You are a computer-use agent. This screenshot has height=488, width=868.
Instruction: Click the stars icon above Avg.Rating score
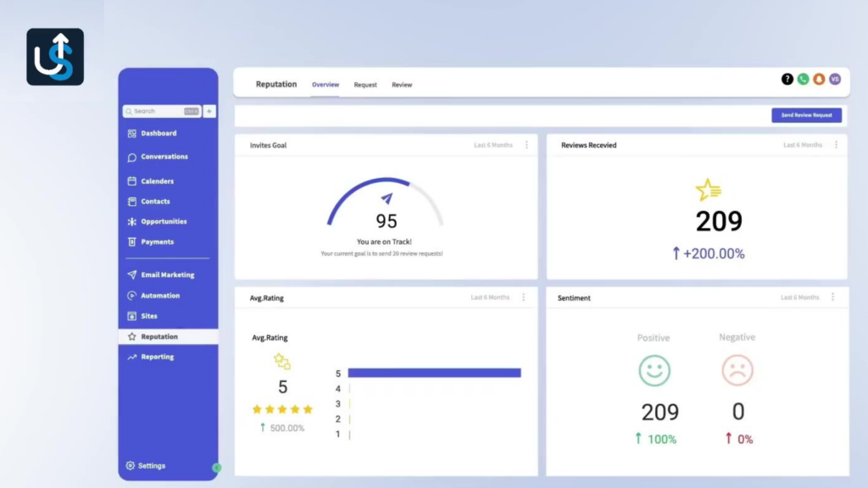click(281, 361)
